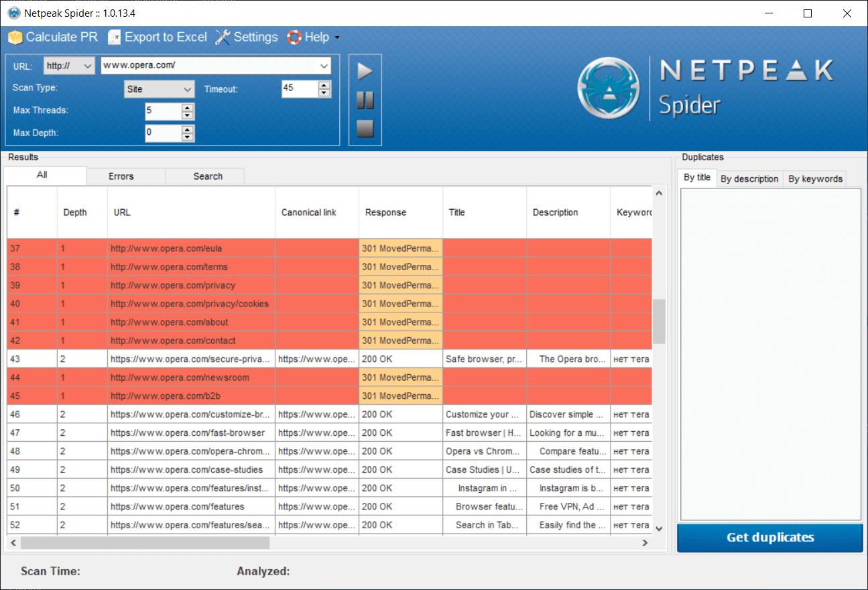This screenshot has height=590, width=868.
Task: Select the http://www.opera.com/contact URL cell
Action: tap(191, 341)
